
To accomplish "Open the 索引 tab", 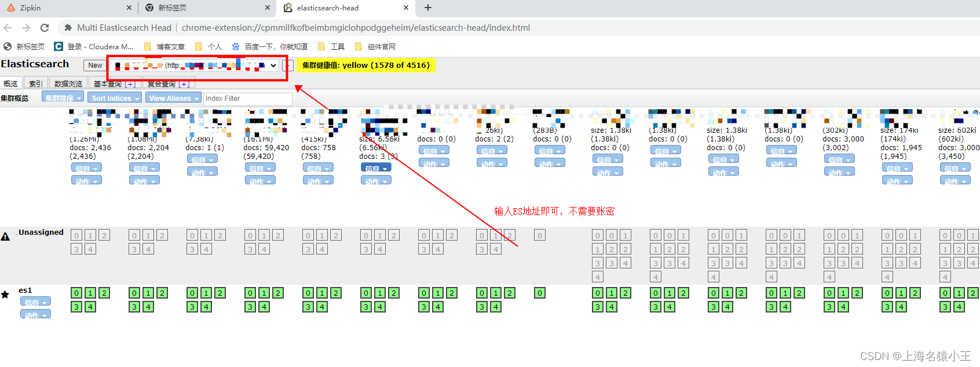I will [x=36, y=83].
